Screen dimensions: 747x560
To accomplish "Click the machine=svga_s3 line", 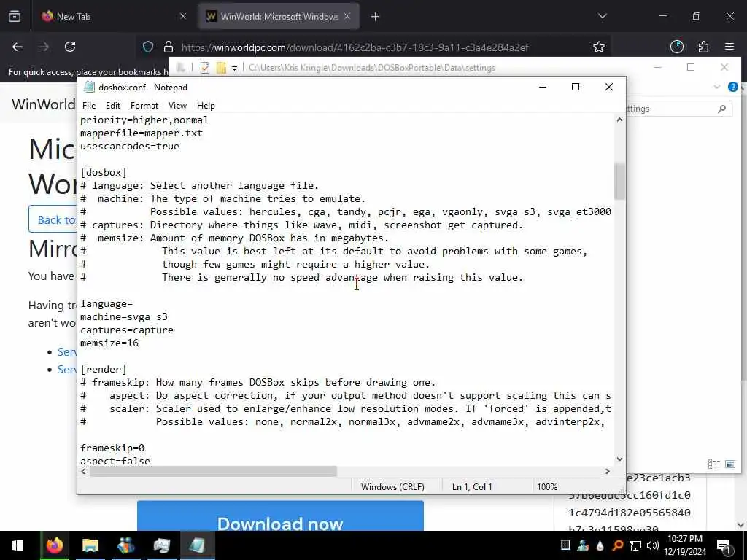I will coord(124,316).
